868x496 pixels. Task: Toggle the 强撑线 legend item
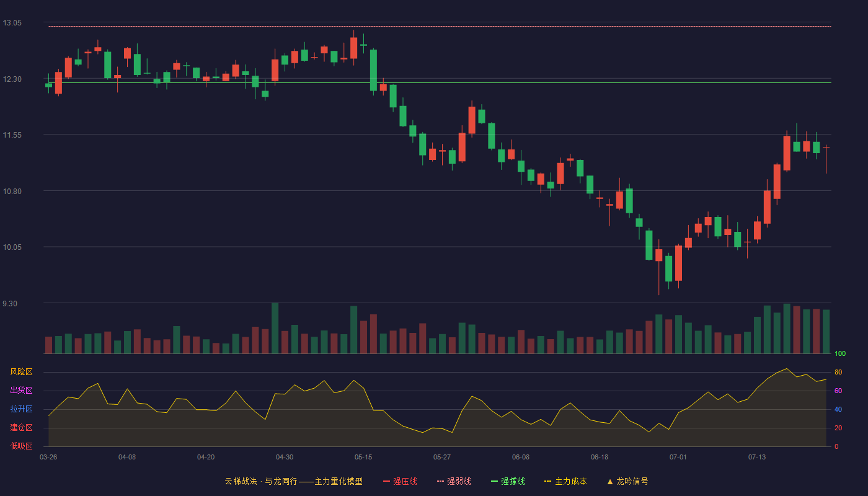pos(508,481)
